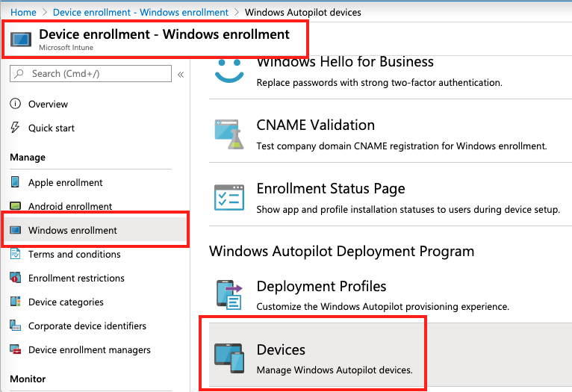The width and height of the screenshot is (572, 392).
Task: Click the Device enrollment blade header icon
Action: (21, 40)
